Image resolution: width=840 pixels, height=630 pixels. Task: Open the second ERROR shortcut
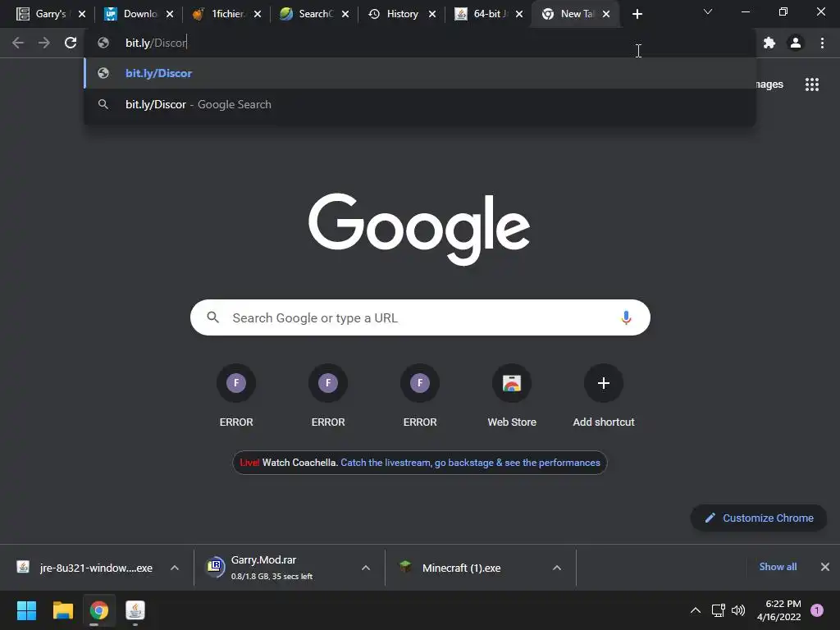tap(328, 396)
